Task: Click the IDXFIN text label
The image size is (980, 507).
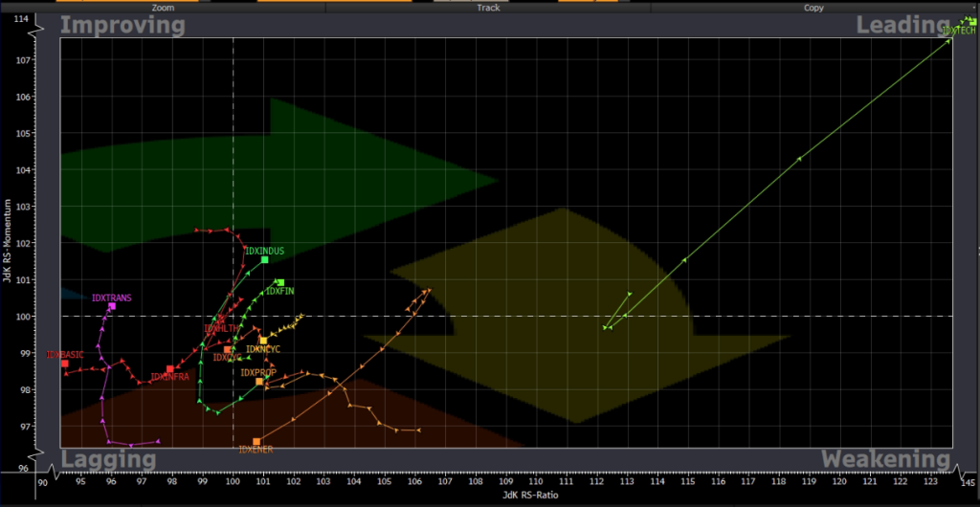Action: point(280,291)
